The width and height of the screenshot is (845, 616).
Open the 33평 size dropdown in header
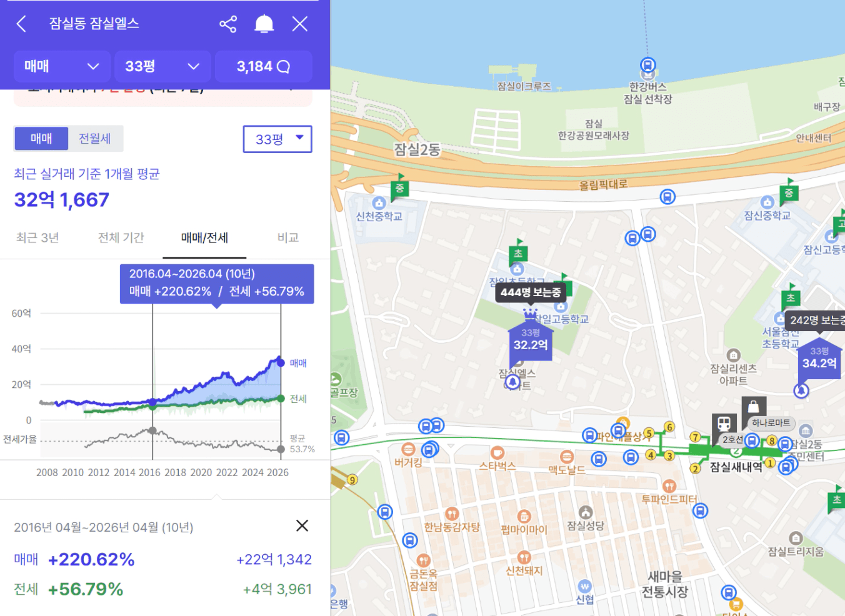(x=162, y=66)
